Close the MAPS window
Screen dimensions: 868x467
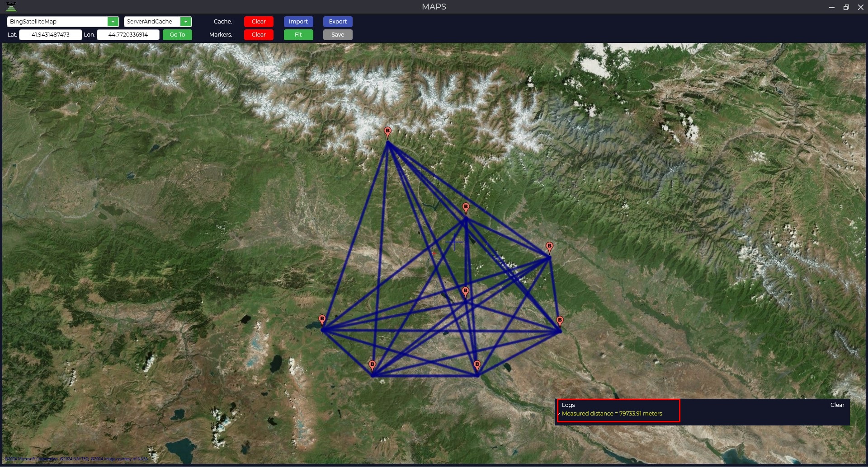click(861, 7)
